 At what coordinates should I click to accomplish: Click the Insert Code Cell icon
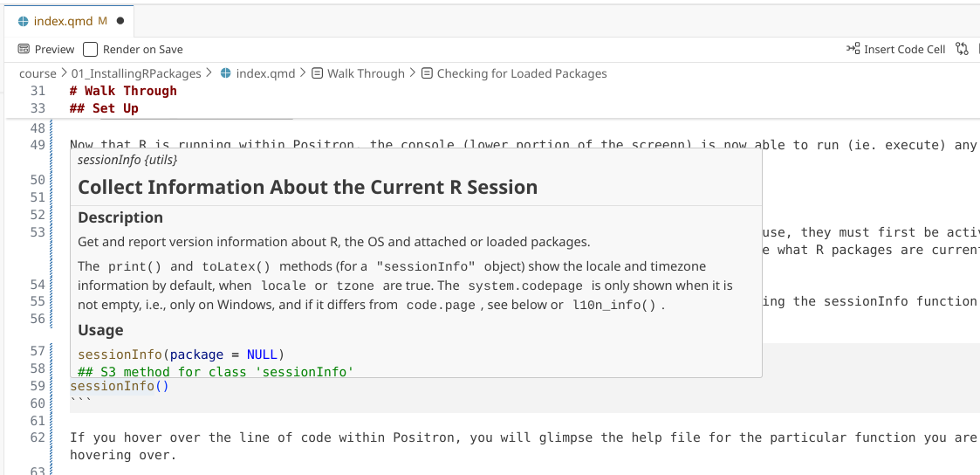tap(853, 49)
